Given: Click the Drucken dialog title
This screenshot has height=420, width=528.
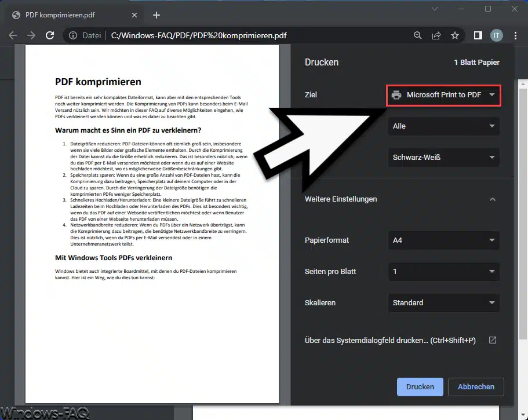Looking at the screenshot, I should tap(321, 62).
